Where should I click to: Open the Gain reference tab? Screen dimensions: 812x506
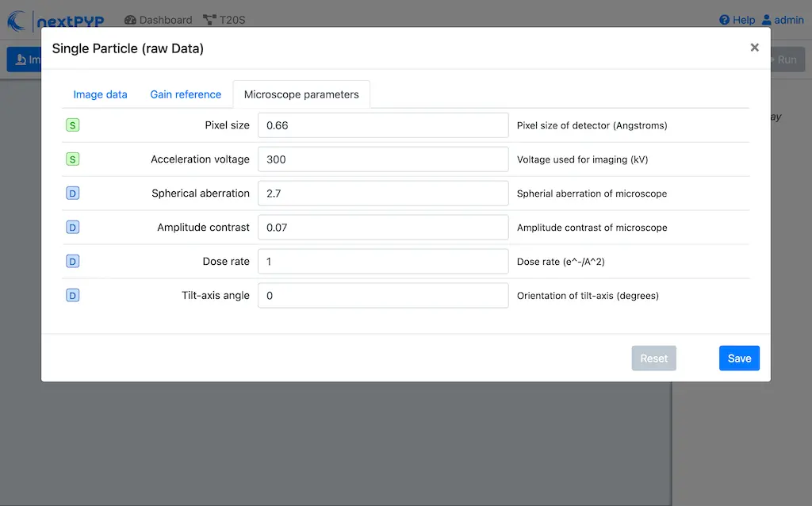185,94
